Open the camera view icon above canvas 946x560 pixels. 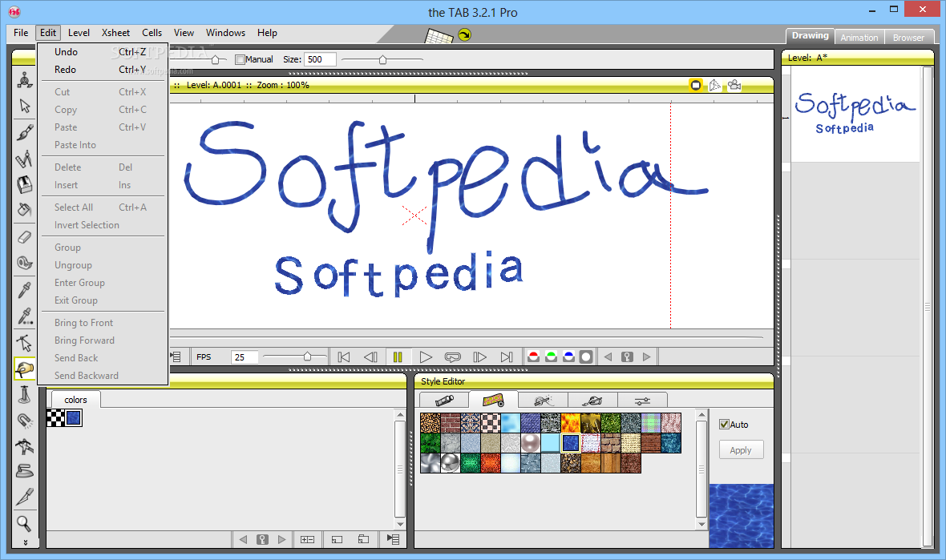tap(734, 85)
